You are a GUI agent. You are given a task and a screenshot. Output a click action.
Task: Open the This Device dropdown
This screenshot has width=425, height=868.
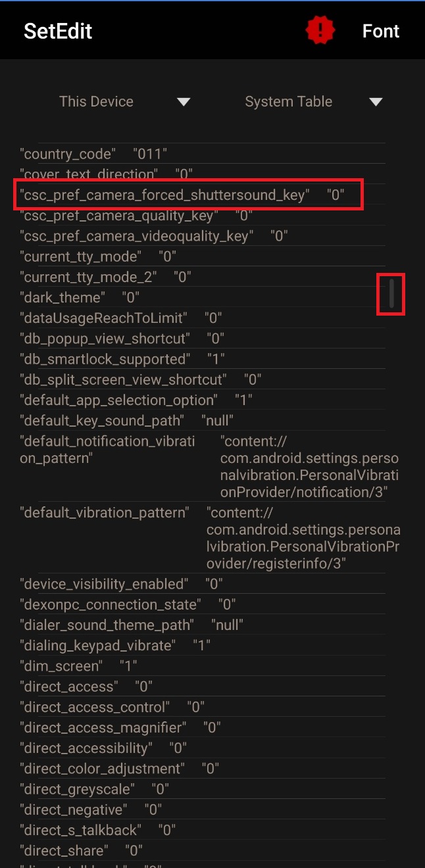pyautogui.click(x=96, y=101)
